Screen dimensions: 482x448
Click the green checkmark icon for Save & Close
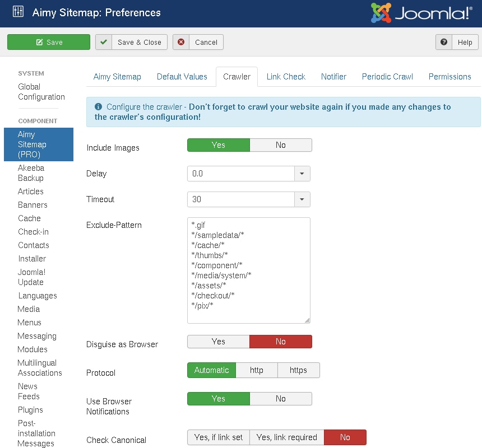pyautogui.click(x=104, y=42)
